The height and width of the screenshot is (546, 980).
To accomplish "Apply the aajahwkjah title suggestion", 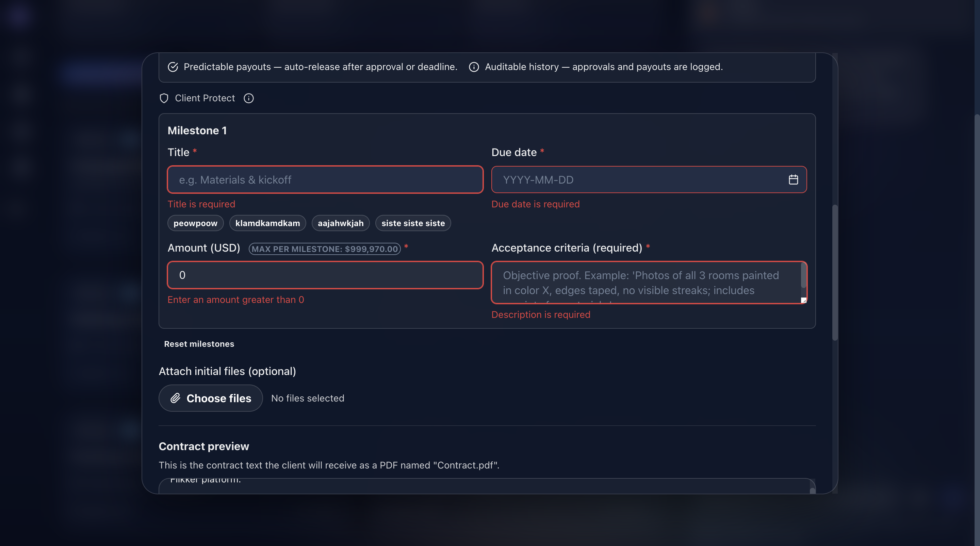I will point(341,223).
